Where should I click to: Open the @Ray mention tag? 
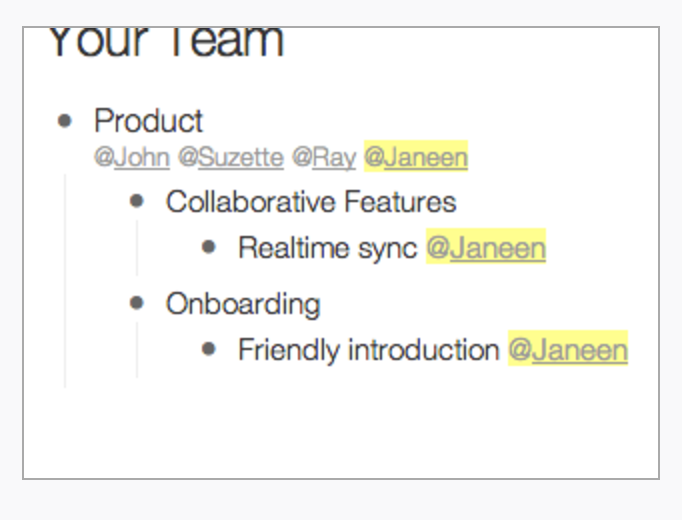[x=324, y=157]
